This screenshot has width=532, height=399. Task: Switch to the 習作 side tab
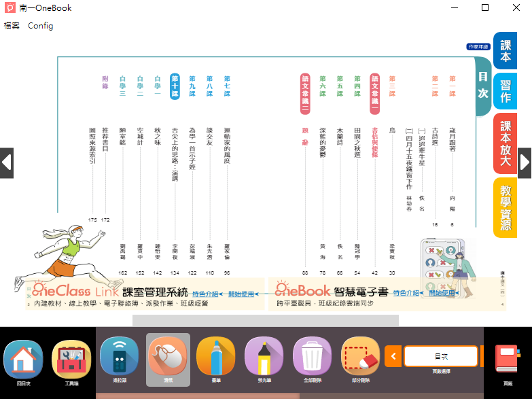pyautogui.click(x=506, y=91)
